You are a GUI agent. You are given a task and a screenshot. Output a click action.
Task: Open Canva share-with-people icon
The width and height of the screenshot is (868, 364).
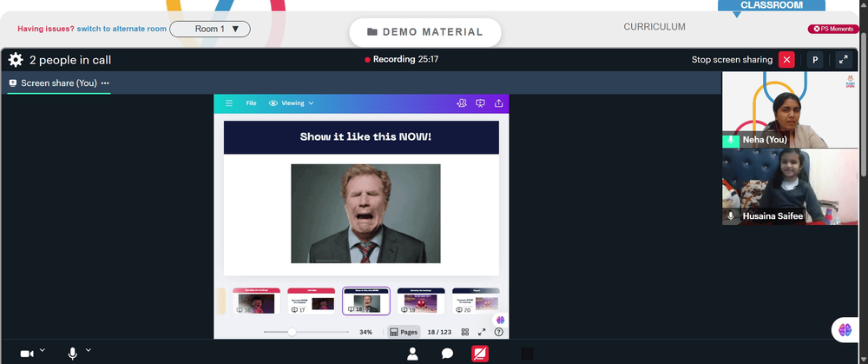462,103
